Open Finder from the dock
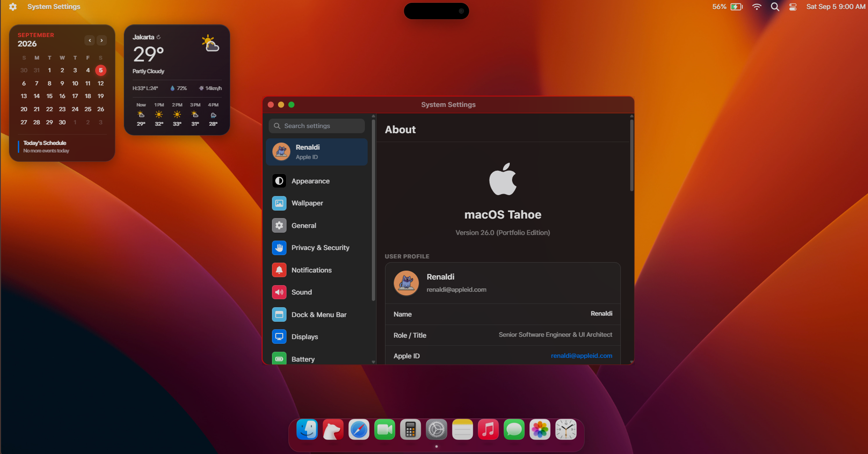This screenshot has width=868, height=454. (307, 429)
